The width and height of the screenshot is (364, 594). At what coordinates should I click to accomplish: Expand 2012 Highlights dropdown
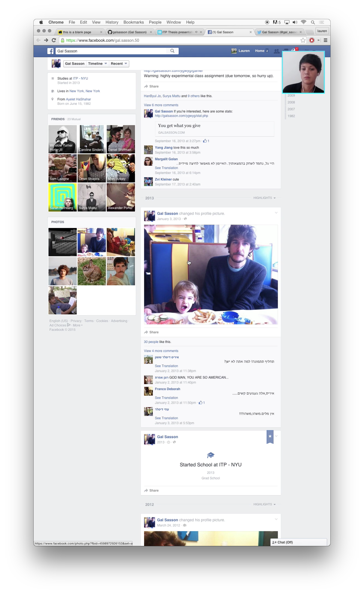click(x=264, y=504)
